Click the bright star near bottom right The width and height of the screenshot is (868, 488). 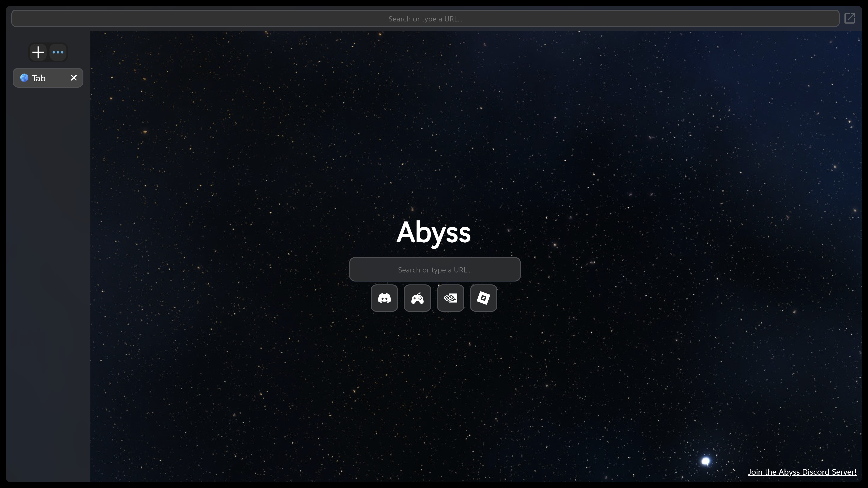705,461
